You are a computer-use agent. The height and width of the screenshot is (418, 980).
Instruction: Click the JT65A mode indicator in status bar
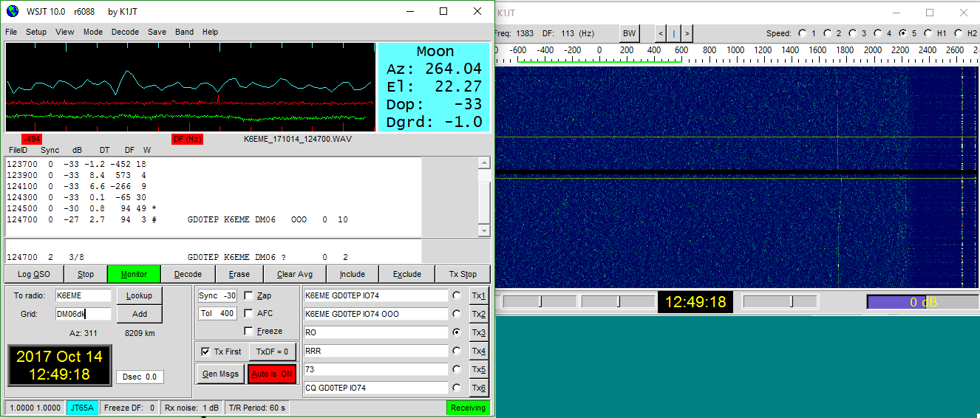pos(83,408)
